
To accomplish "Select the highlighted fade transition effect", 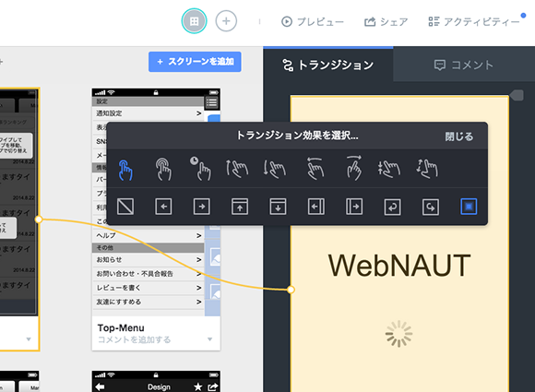I will (469, 207).
